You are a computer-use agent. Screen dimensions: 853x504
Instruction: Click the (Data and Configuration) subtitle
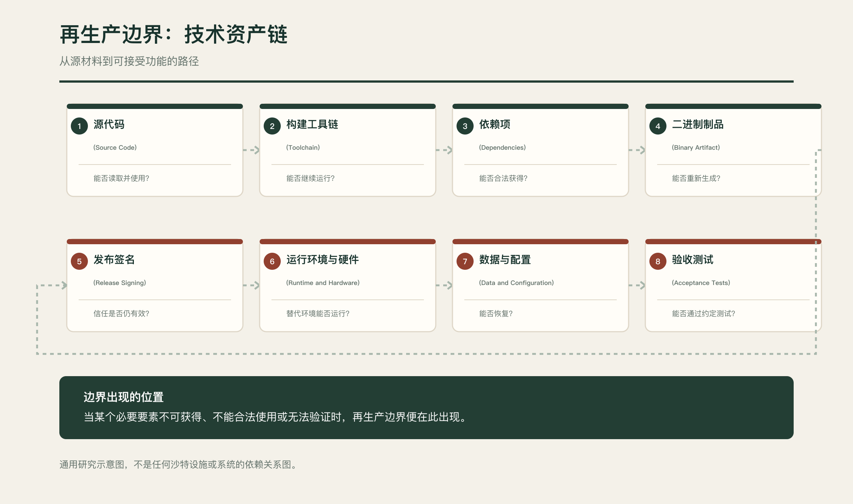point(517,283)
